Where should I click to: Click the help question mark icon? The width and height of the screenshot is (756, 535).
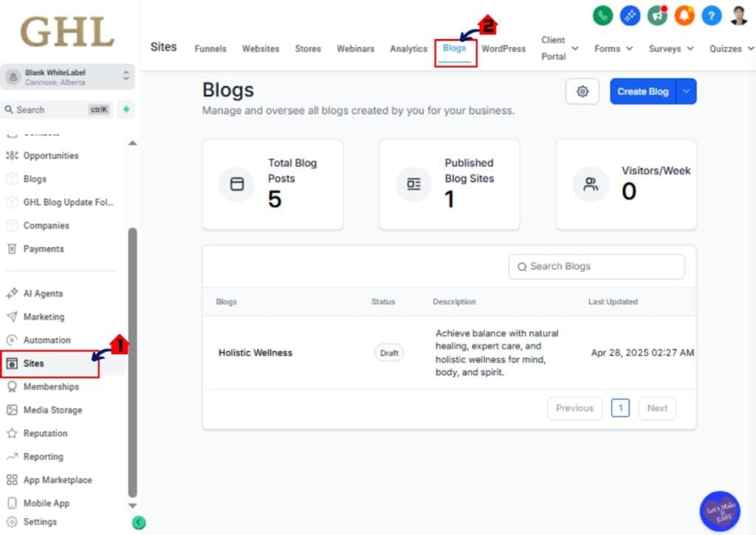pyautogui.click(x=711, y=15)
